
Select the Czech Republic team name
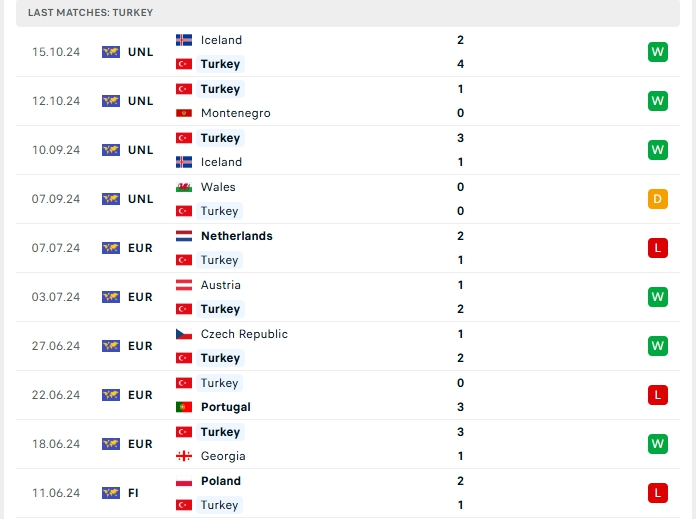tap(244, 334)
